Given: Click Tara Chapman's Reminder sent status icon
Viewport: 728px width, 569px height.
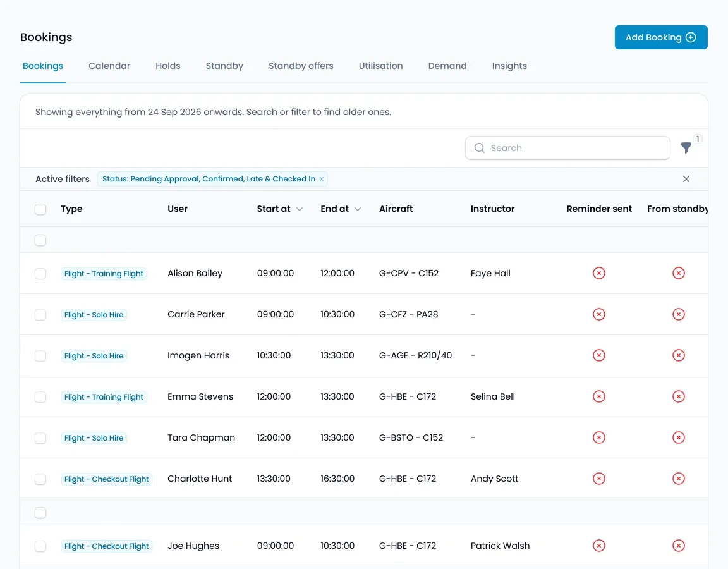Looking at the screenshot, I should pyautogui.click(x=599, y=437).
